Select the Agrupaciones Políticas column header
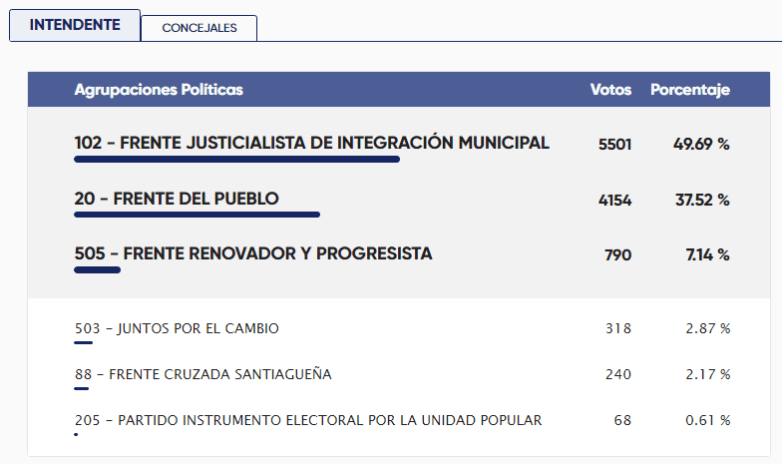This screenshot has width=782, height=464. [x=159, y=90]
